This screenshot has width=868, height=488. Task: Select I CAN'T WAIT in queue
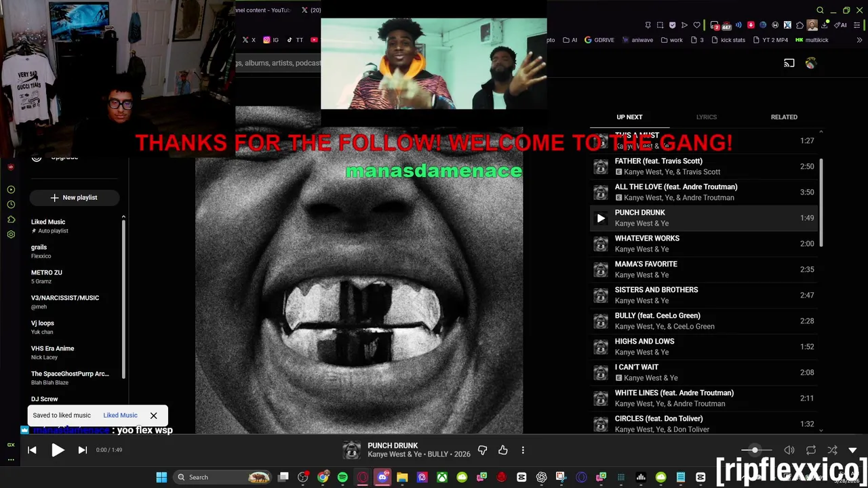tap(704, 373)
